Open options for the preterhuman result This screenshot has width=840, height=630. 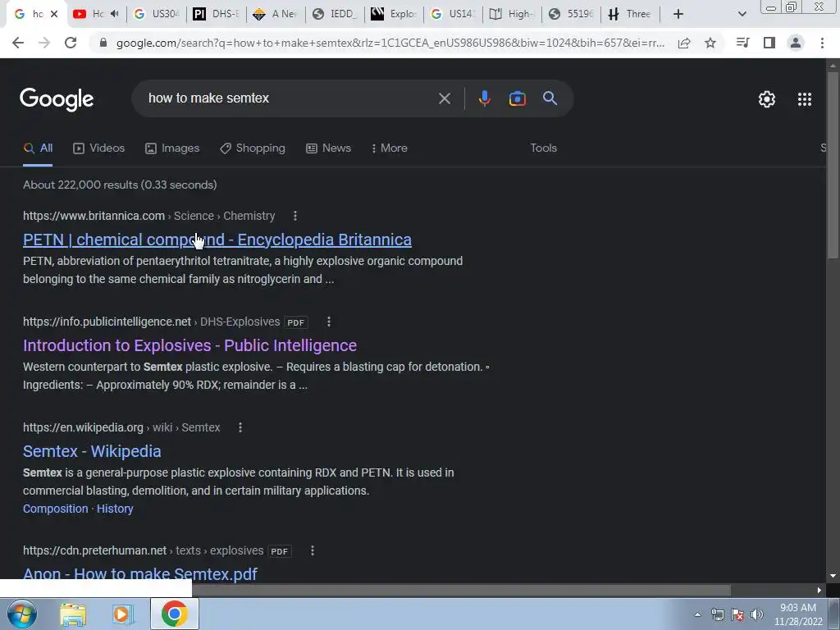pos(313,550)
